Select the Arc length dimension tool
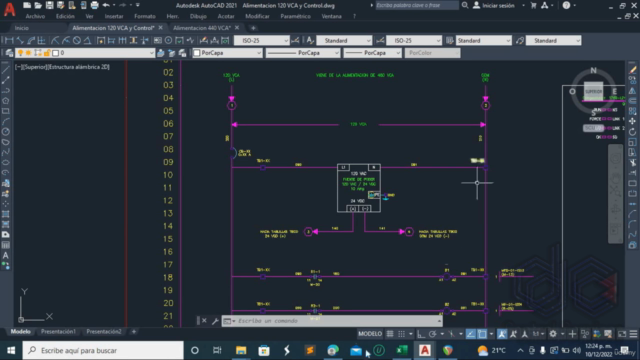Image resolution: width=640 pixels, height=360 pixels. pos(31,40)
